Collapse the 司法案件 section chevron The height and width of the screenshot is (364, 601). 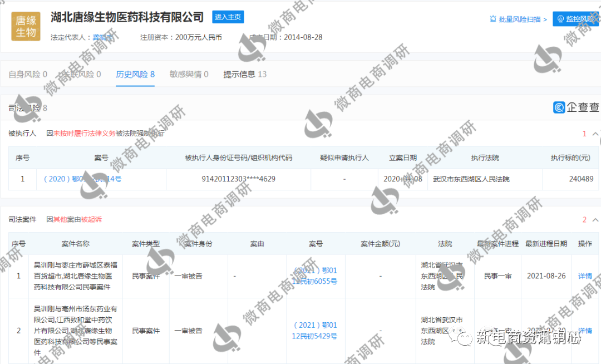coord(595,219)
